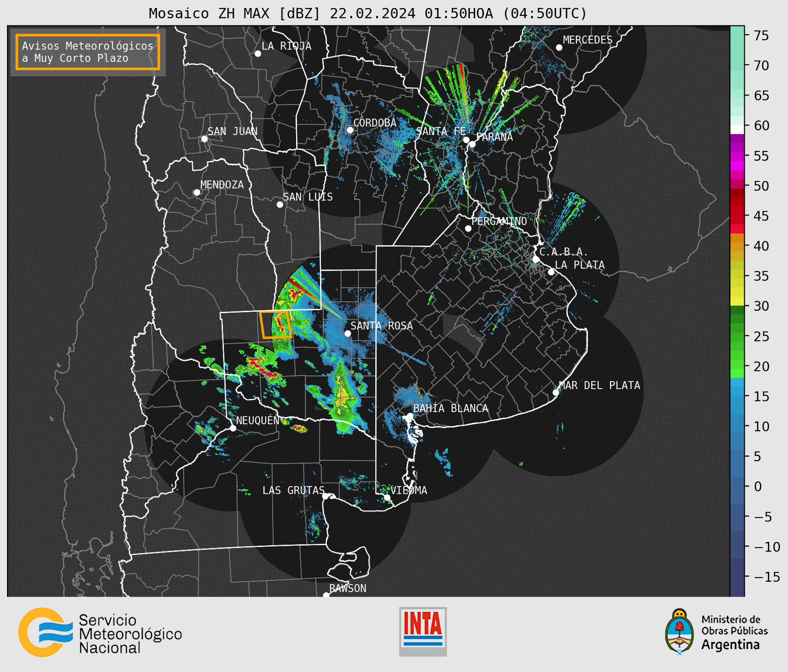Click the San Juan city marker dot
This screenshot has height=672, width=788.
click(x=204, y=139)
